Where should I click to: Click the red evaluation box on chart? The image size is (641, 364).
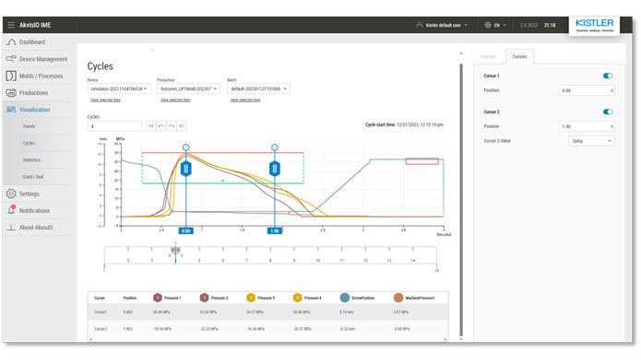coord(421,161)
